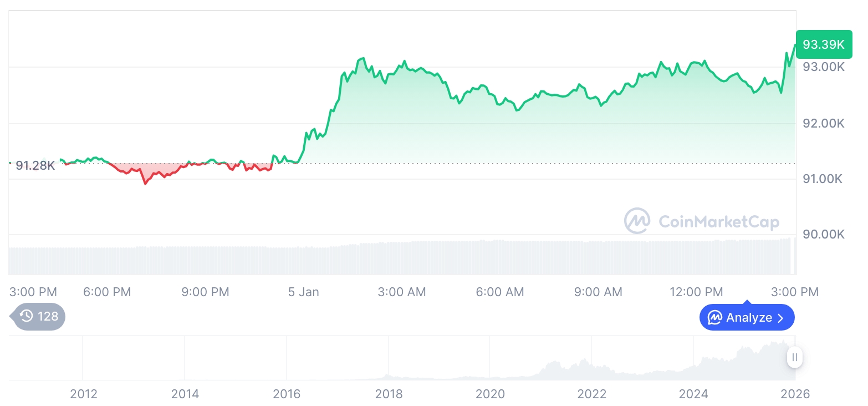Select the 2022 mark on the history timeline

pos(592,394)
